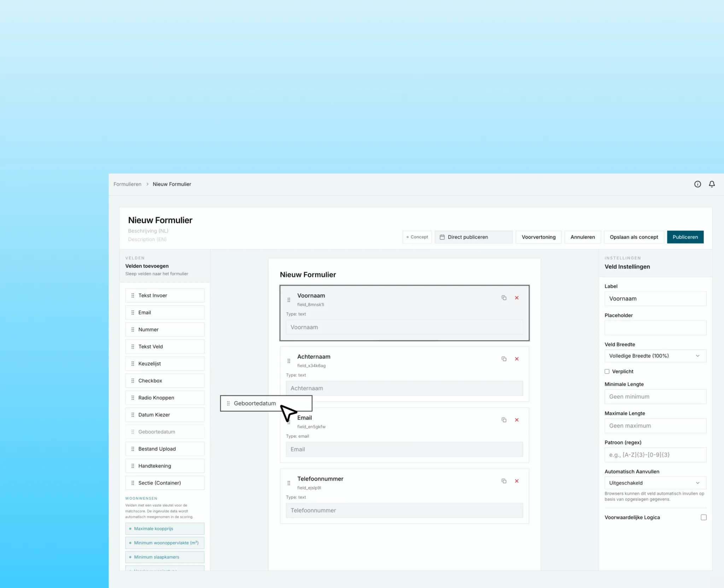Click the Nieuw Formulier page title
Screen dimensions: 724x588
click(160, 220)
